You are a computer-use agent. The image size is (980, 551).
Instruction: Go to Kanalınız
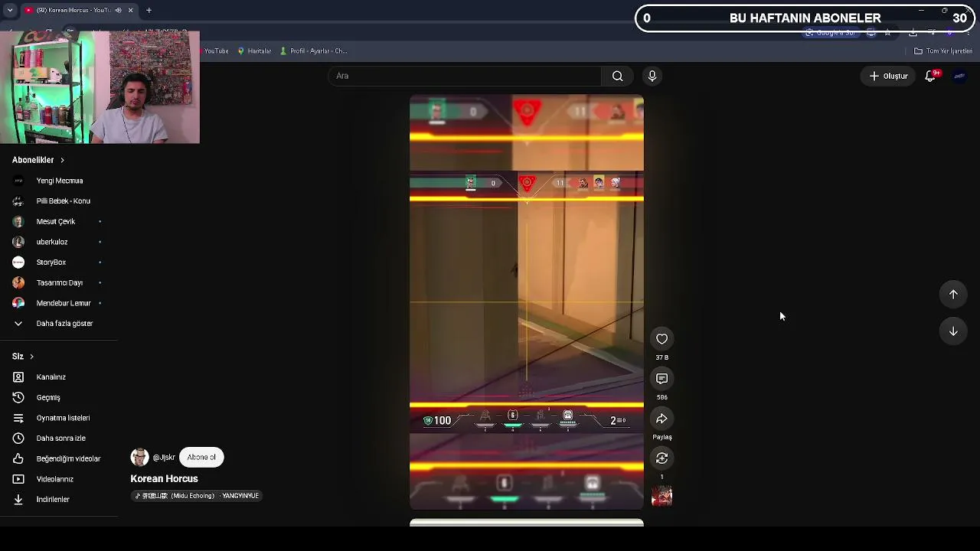point(59,377)
